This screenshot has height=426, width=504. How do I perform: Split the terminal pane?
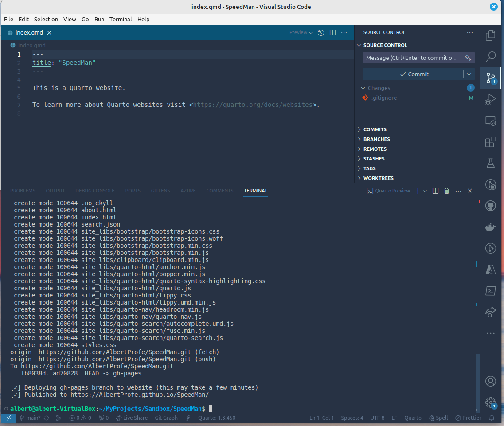click(x=436, y=191)
